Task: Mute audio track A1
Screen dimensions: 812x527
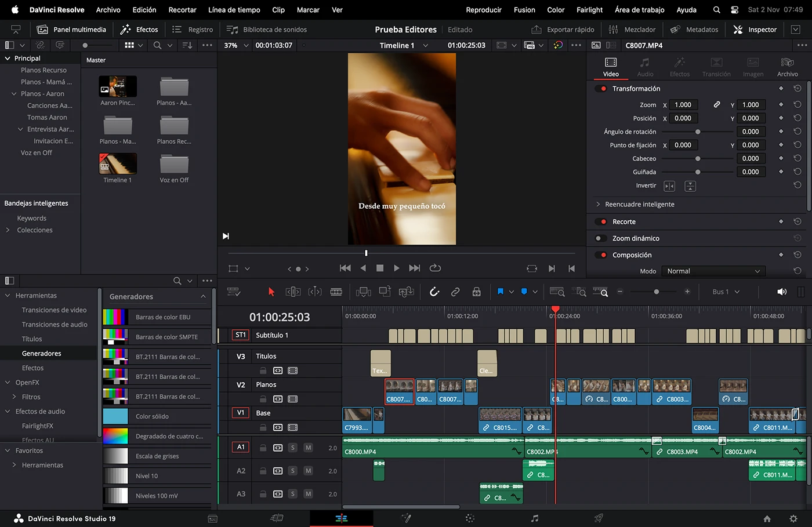Action: (x=309, y=448)
